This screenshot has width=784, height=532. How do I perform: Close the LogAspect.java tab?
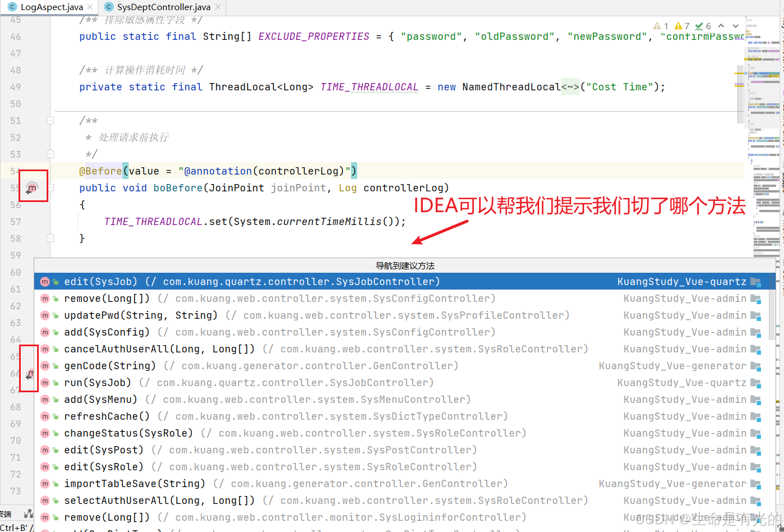coord(91,7)
